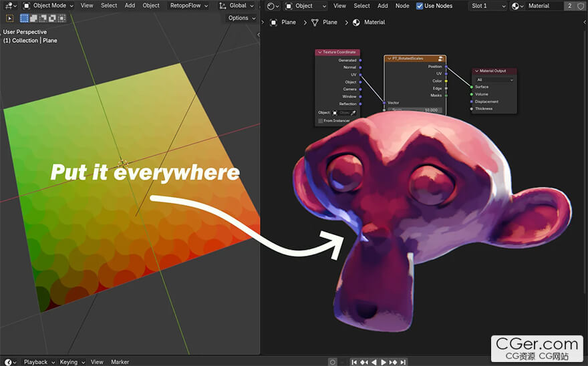Open the timeline Playback menu
Image resolution: width=588 pixels, height=366 pixels.
[x=39, y=362]
